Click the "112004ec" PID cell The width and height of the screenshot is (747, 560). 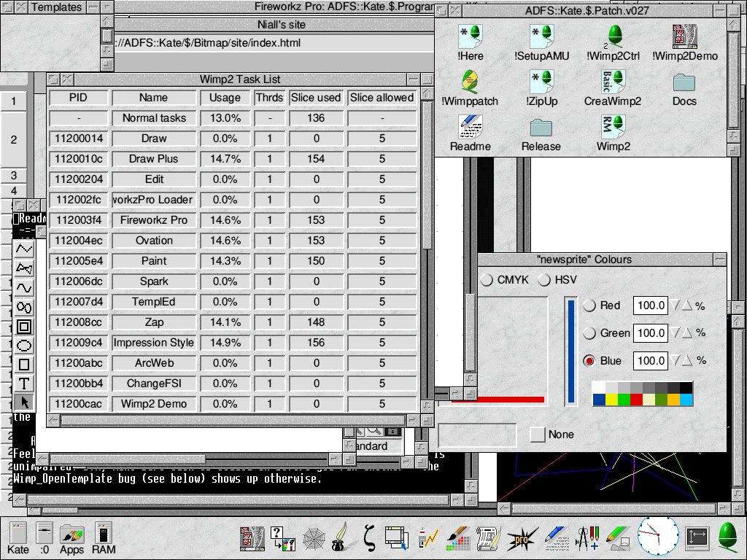click(79, 241)
